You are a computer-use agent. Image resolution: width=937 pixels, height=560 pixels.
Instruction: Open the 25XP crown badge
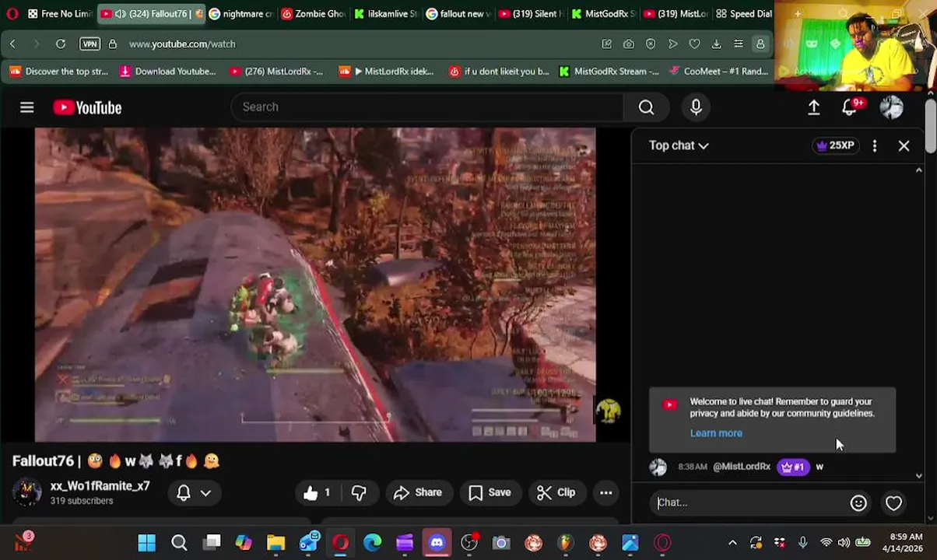(x=835, y=145)
